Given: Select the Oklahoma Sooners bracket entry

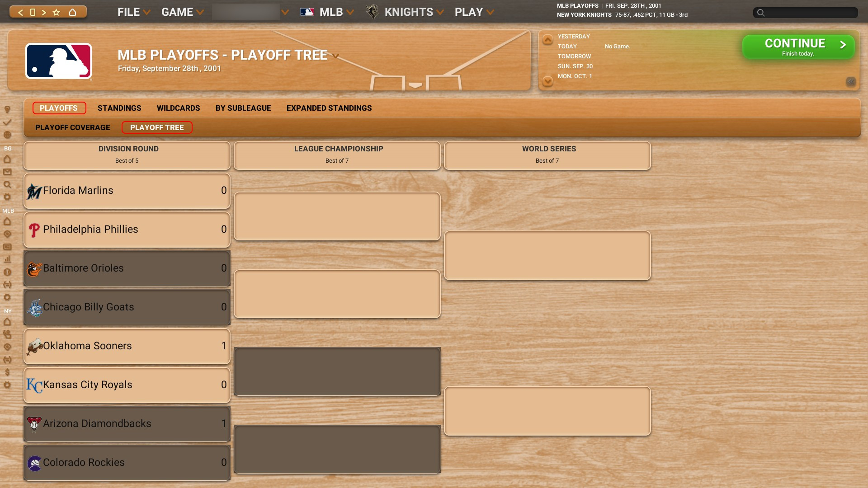Looking at the screenshot, I should pos(127,346).
